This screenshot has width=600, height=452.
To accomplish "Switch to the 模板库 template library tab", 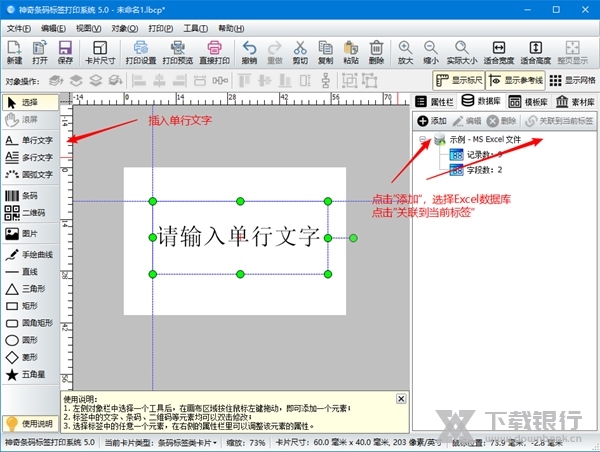I will pyautogui.click(x=528, y=102).
